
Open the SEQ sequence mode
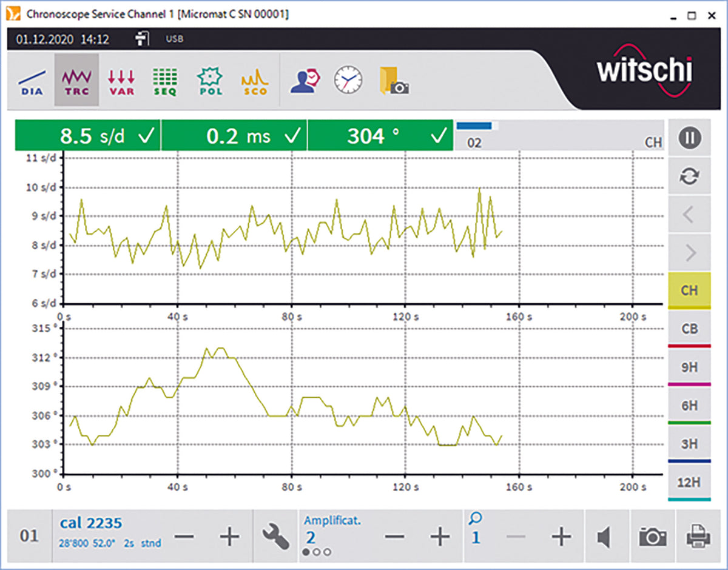164,81
